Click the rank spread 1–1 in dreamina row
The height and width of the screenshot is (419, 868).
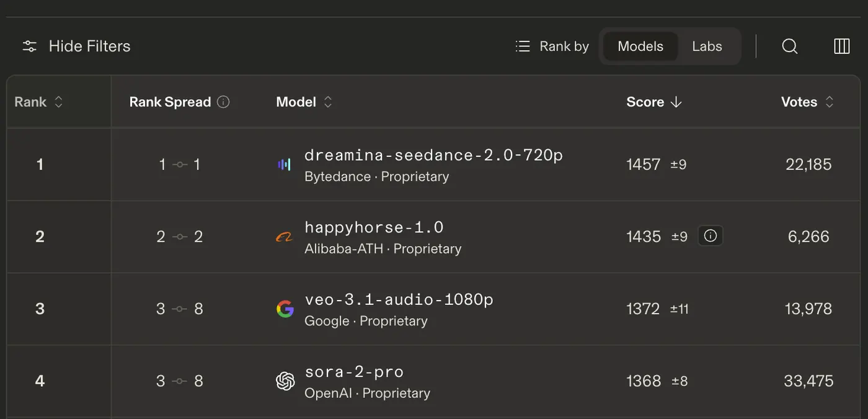coord(180,164)
